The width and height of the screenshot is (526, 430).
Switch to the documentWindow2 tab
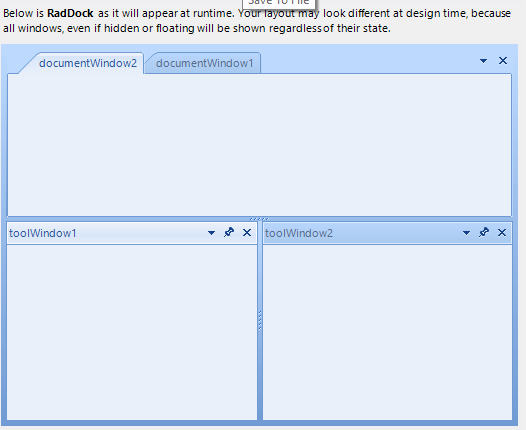[x=87, y=63]
